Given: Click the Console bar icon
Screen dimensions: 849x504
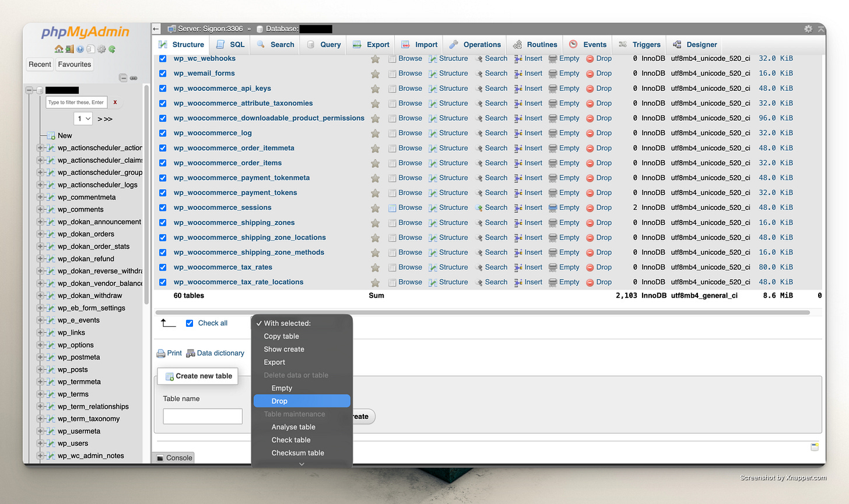Looking at the screenshot, I should pos(160,458).
